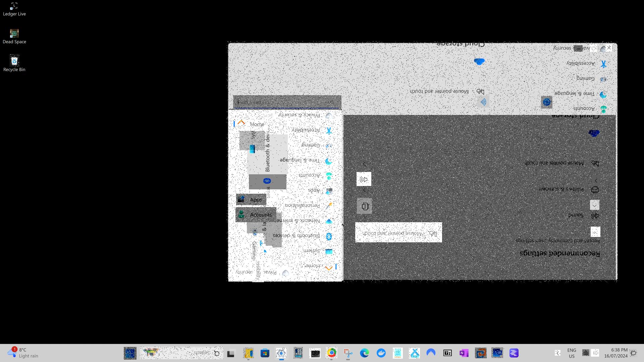Click the Recycle Bin icon
Image resolution: width=644 pixels, height=362 pixels.
click(x=14, y=61)
